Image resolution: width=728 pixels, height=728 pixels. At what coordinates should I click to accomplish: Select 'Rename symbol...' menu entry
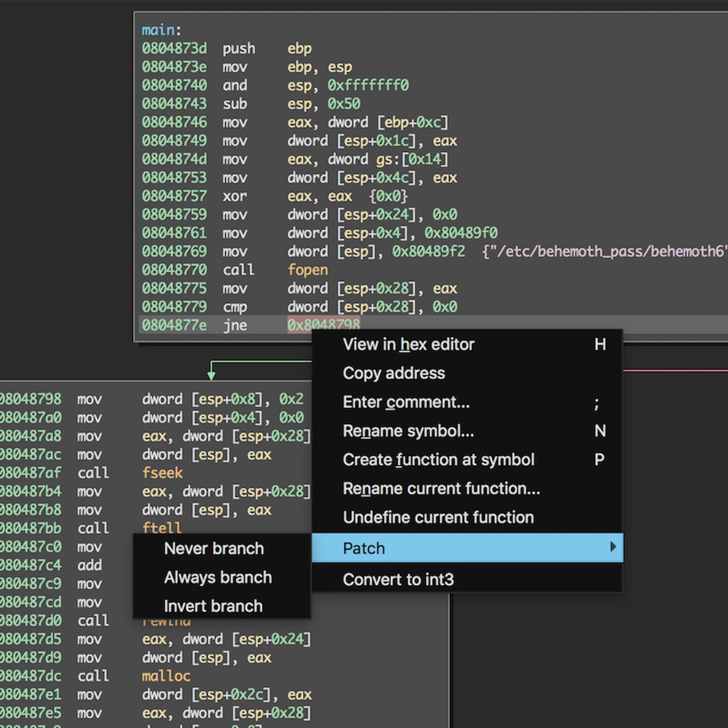(467, 431)
